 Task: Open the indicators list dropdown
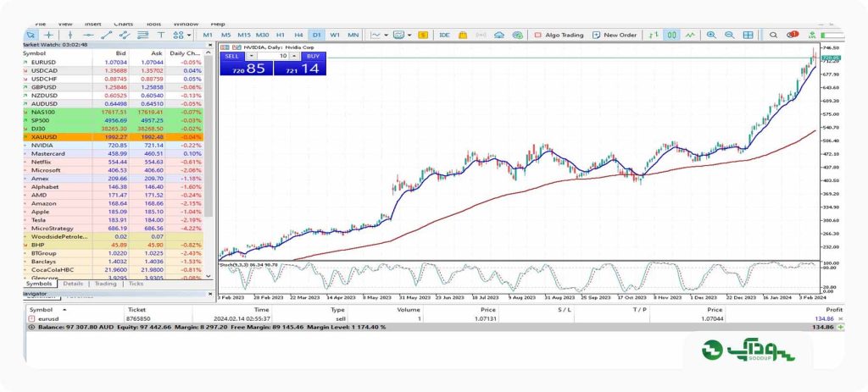(409, 35)
